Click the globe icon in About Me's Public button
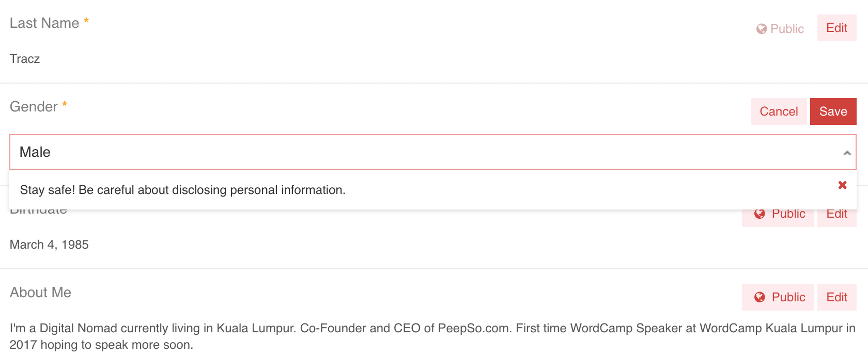The width and height of the screenshot is (868, 356). tap(760, 297)
